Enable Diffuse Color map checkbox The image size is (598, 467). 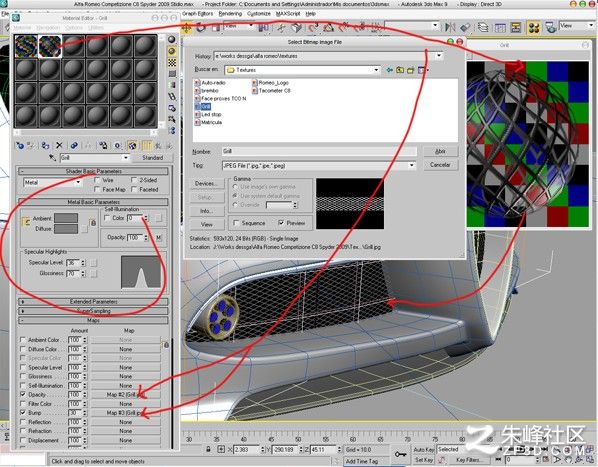click(x=23, y=349)
